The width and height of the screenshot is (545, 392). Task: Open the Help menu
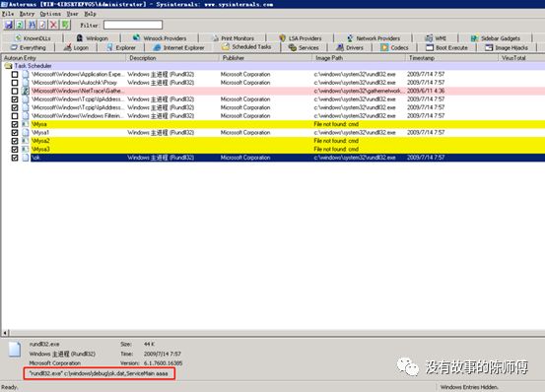[x=90, y=14]
